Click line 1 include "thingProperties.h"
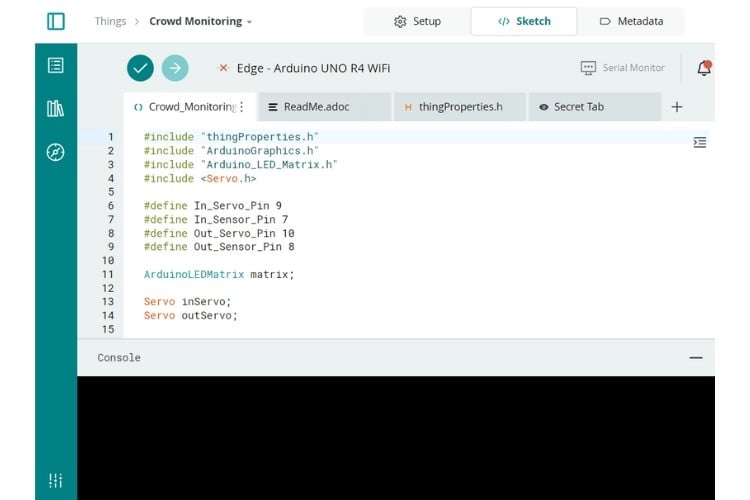 [231, 137]
